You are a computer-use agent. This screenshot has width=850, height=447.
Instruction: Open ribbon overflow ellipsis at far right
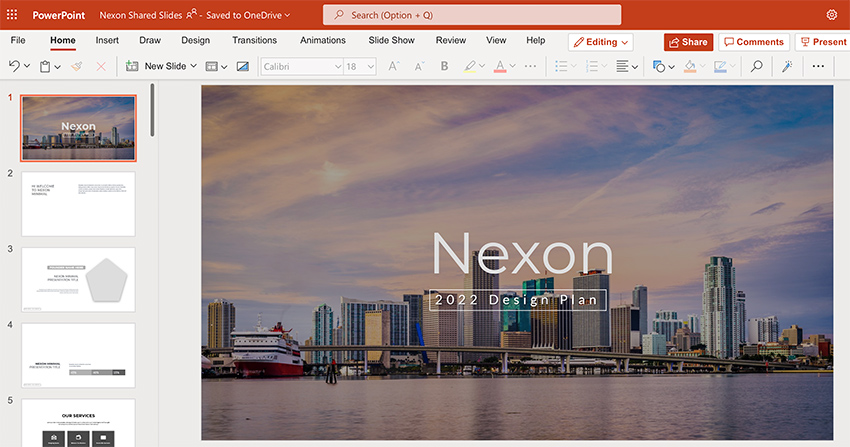(x=818, y=66)
